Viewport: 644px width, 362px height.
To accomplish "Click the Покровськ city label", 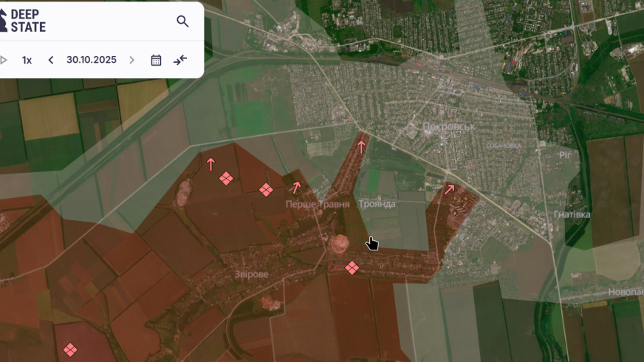I will click(x=448, y=126).
